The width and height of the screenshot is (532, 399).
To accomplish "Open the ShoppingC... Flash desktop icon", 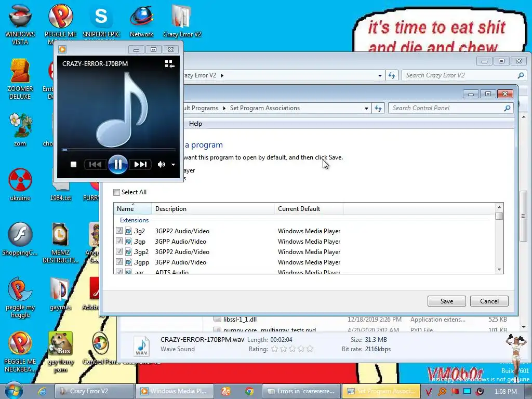I will tap(20, 239).
